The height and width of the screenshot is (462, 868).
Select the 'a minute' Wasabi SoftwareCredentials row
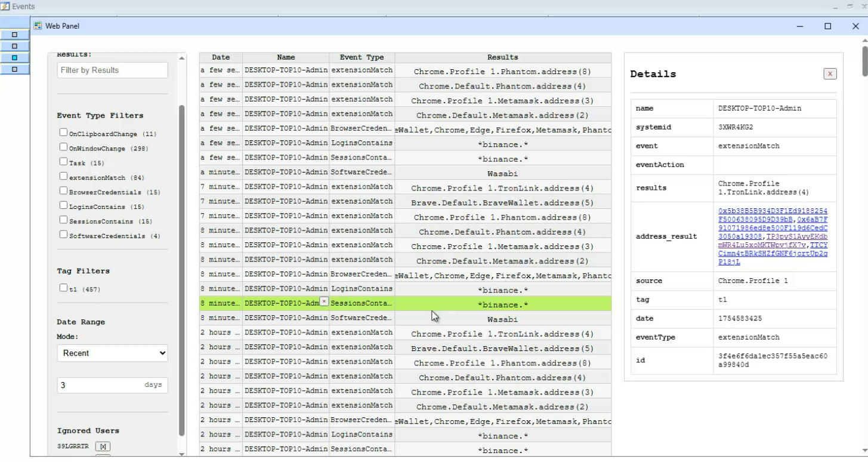tap(405, 173)
